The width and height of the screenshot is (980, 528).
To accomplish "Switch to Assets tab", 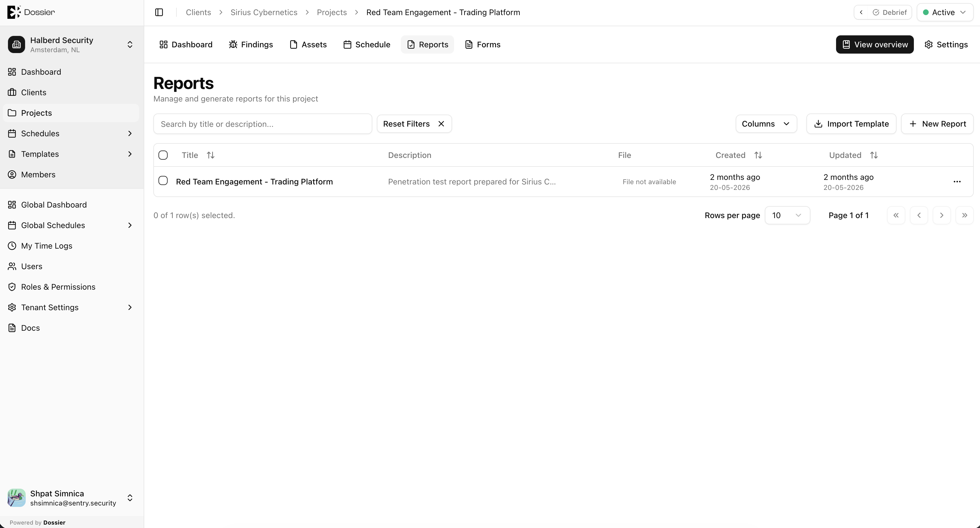I will (308, 44).
